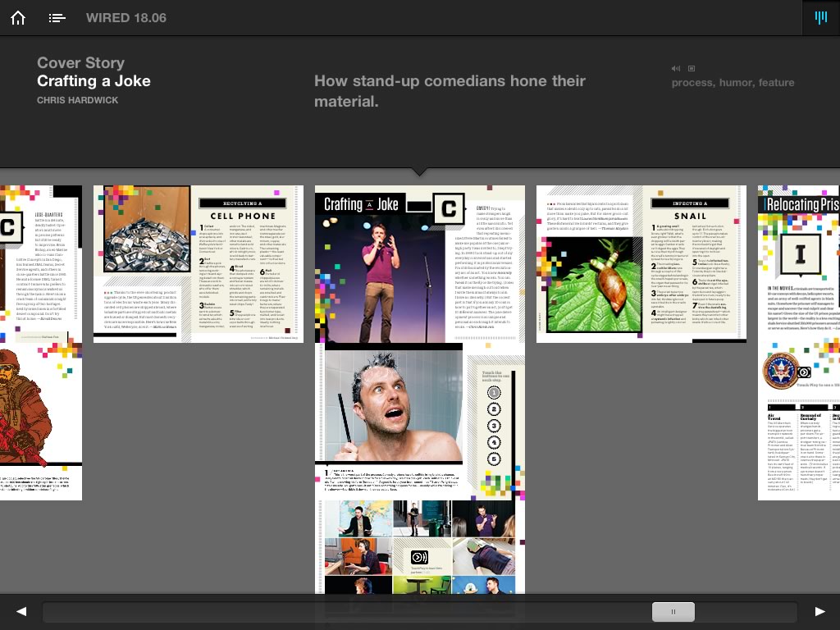Click the audio speaker icon above tags
Screen dimensions: 840x630
coord(676,69)
